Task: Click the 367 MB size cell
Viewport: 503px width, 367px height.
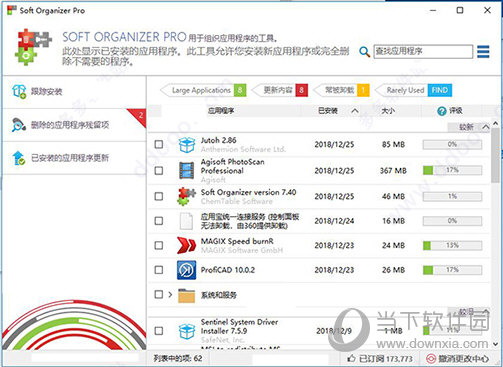Action: [393, 171]
